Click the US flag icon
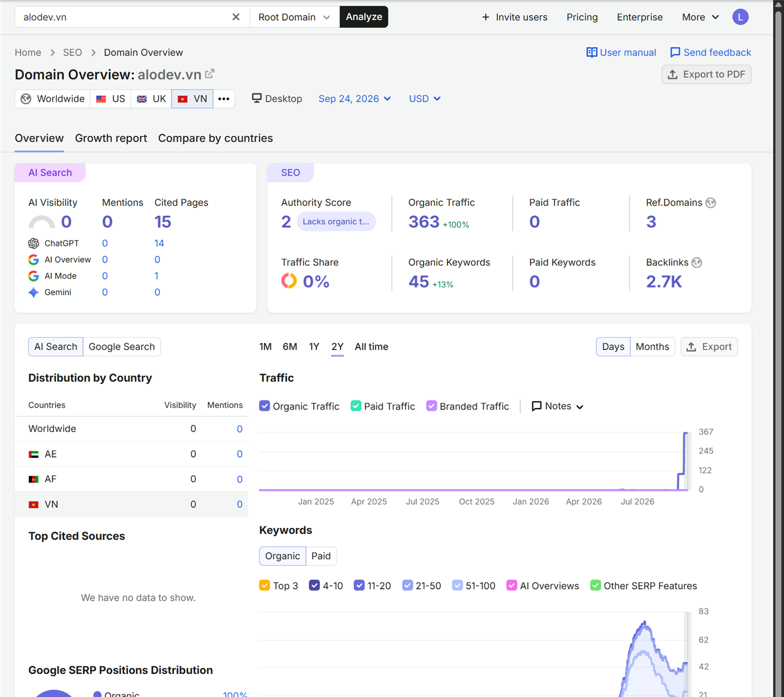The height and width of the screenshot is (697, 784). tap(101, 99)
